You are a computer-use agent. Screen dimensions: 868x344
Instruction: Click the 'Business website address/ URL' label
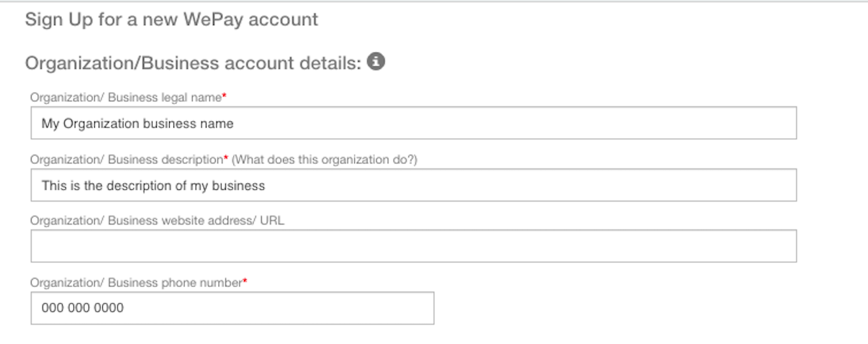[x=157, y=221]
